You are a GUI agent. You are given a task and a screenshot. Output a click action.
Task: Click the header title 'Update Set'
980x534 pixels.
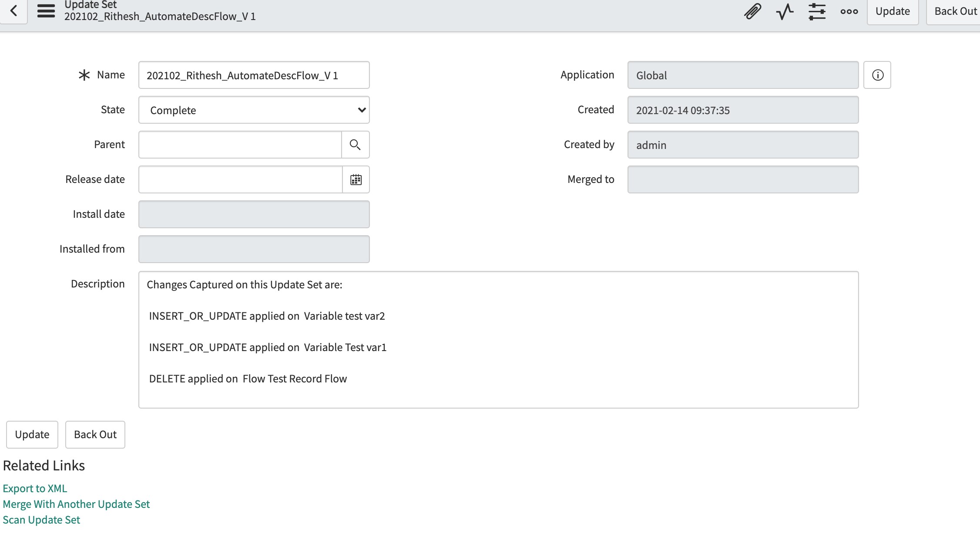[x=91, y=5]
